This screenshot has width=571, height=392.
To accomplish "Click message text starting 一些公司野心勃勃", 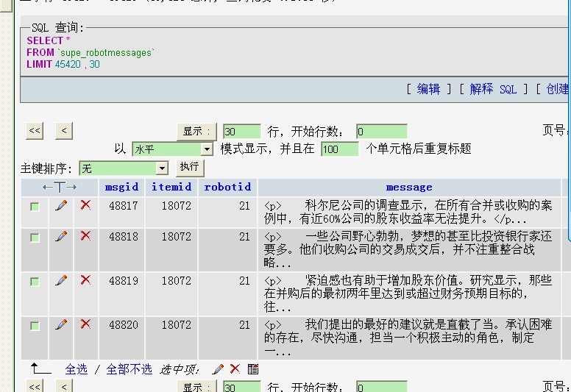I will (x=408, y=249).
